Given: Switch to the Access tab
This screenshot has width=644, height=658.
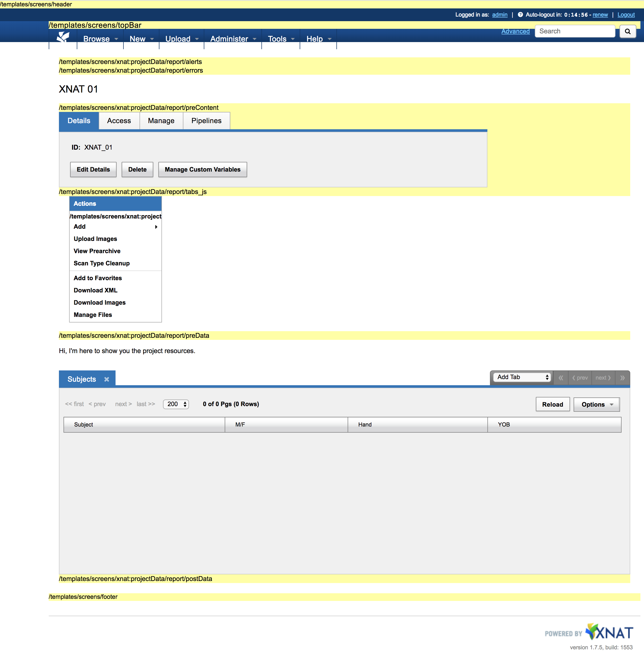Looking at the screenshot, I should 119,121.
